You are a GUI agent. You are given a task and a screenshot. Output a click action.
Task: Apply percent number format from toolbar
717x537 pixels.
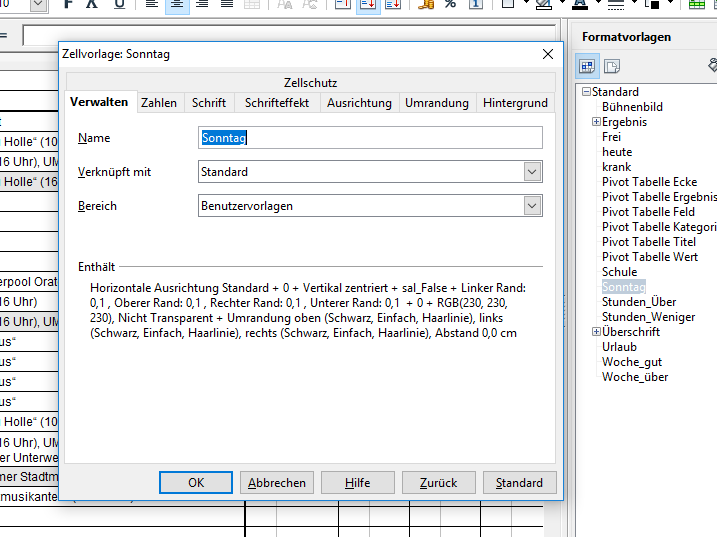[450, 5]
